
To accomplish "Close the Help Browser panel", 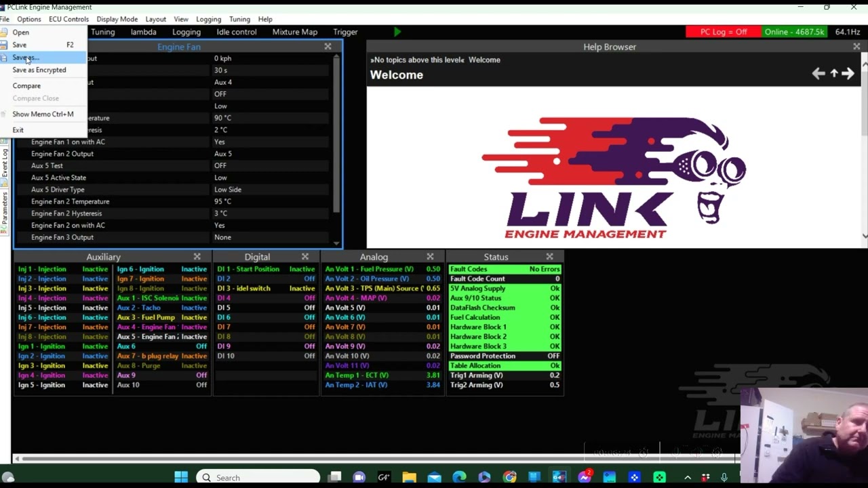I will point(856,47).
